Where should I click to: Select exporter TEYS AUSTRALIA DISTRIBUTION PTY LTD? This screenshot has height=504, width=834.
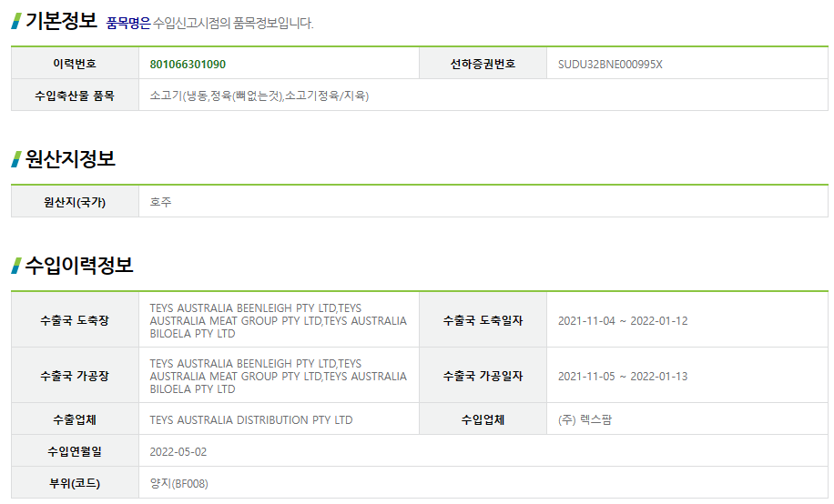251,420
